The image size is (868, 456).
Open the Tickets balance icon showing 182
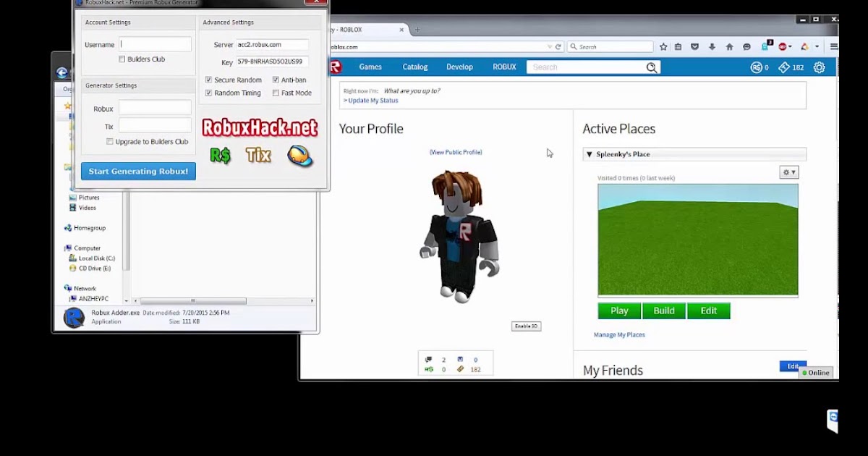click(784, 67)
